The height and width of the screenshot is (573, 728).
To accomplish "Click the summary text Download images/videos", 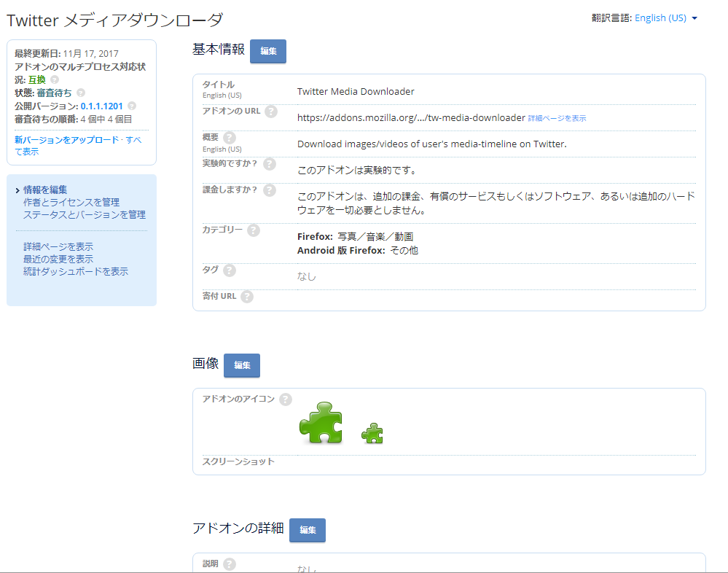I will coord(432,144).
